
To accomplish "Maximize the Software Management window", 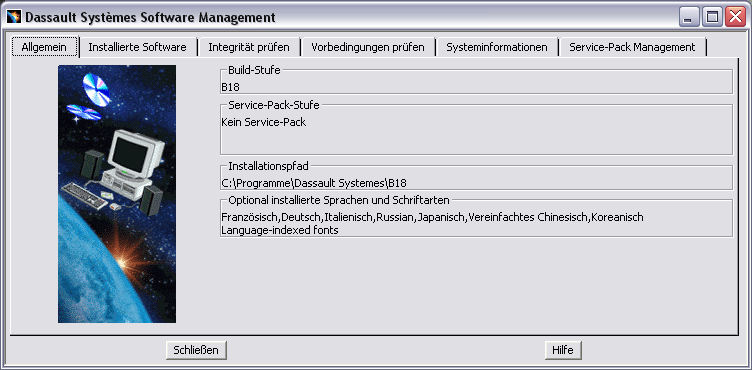I will (712, 17).
